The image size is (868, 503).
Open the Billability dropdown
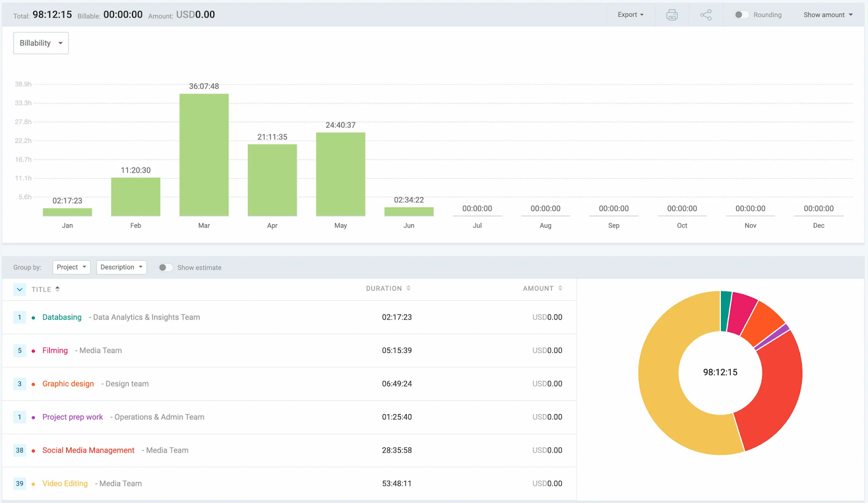41,43
